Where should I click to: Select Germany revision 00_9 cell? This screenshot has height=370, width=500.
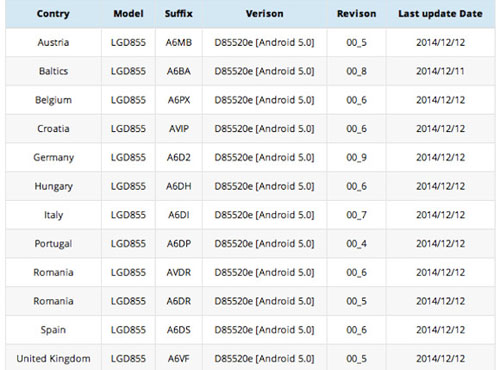click(x=356, y=157)
